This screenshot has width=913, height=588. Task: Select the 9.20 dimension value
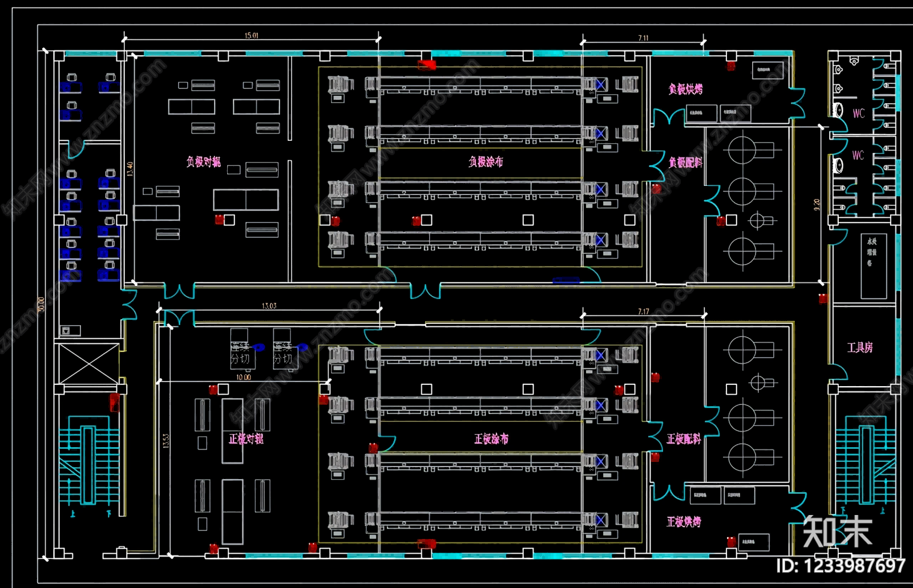pos(817,204)
